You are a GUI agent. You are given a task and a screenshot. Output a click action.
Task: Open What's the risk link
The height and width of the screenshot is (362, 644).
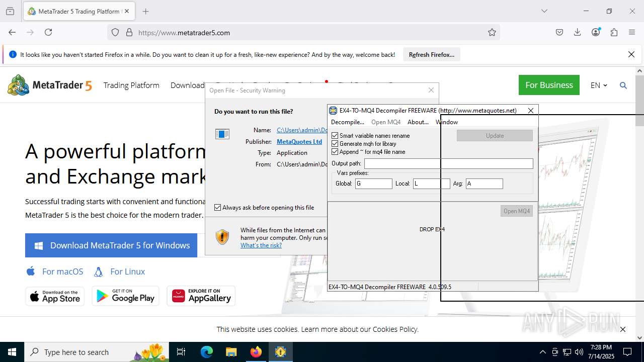pyautogui.click(x=261, y=245)
